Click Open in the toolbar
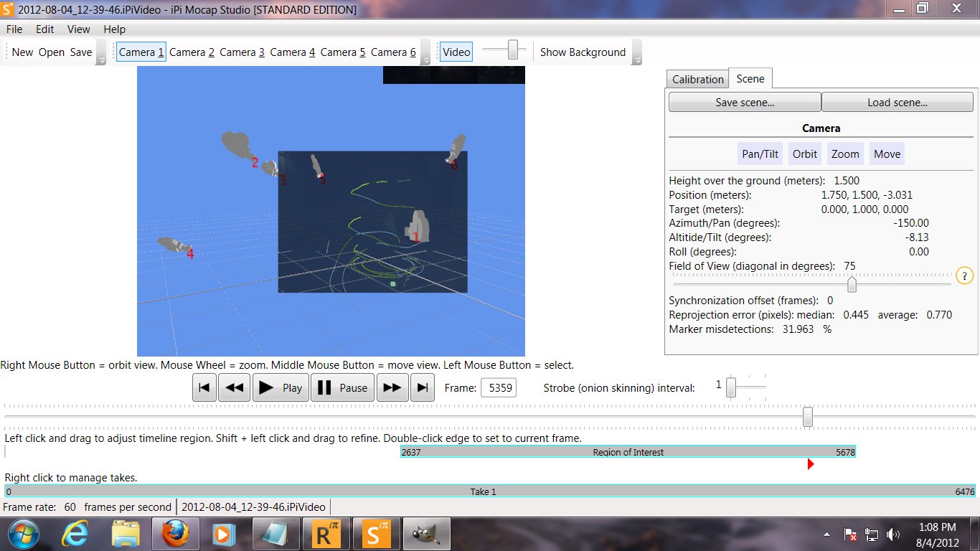 pyautogui.click(x=52, y=52)
